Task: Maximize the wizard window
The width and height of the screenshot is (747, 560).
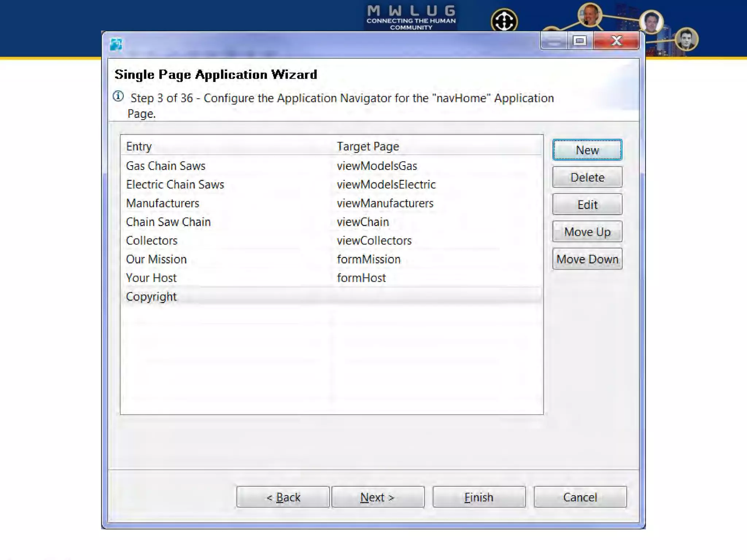Action: tap(580, 41)
